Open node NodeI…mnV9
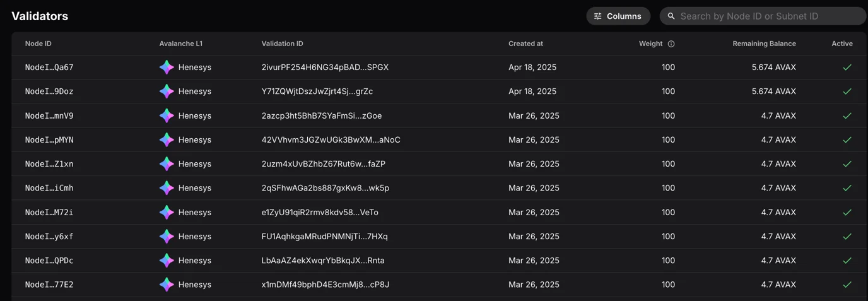This screenshot has width=868, height=301. [49, 115]
